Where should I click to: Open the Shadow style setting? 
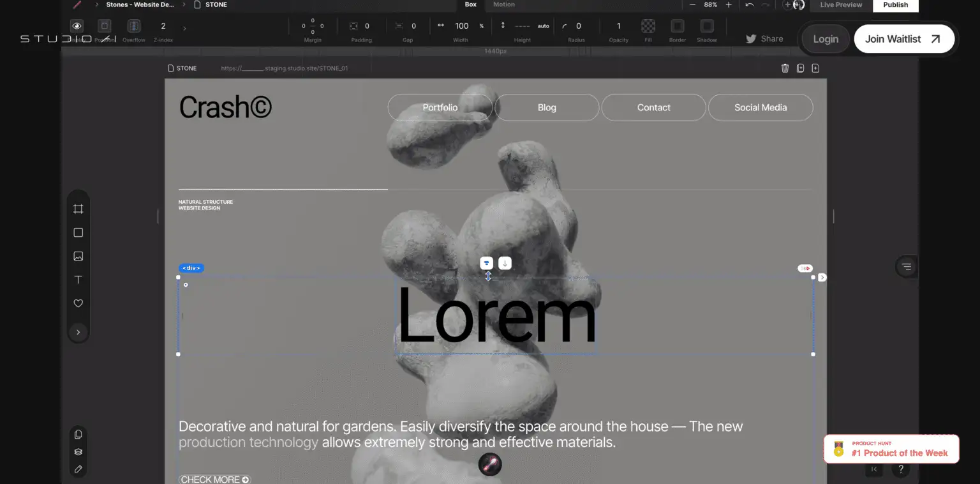click(707, 26)
